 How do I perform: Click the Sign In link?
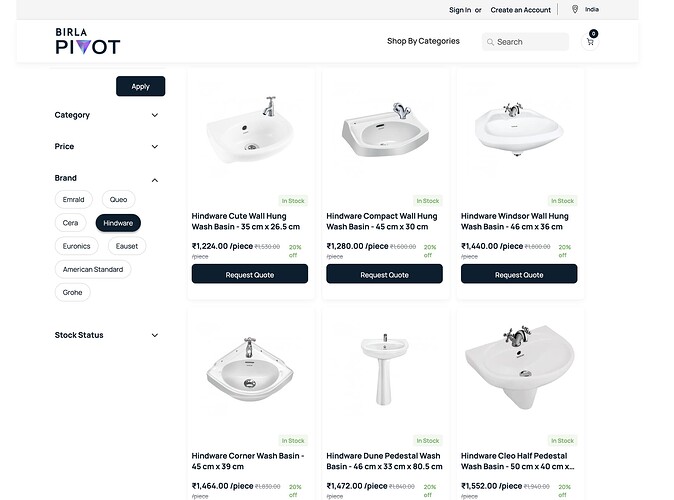(x=460, y=10)
